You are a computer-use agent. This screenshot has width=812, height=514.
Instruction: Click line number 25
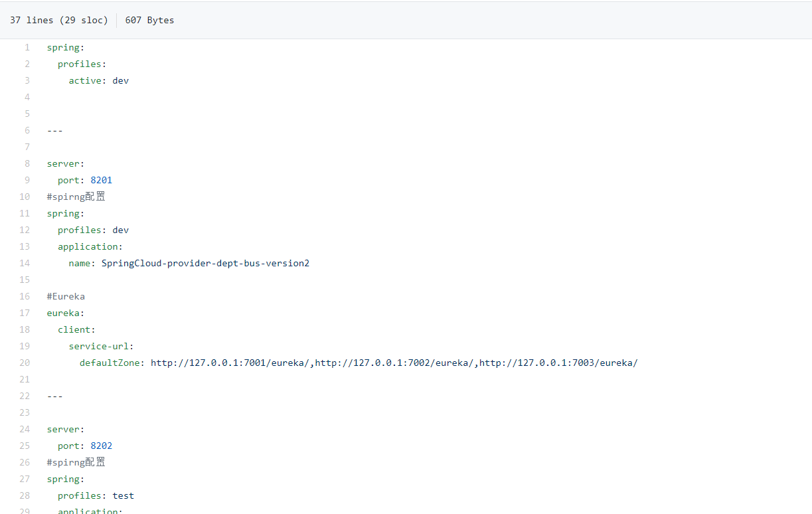pyautogui.click(x=25, y=446)
